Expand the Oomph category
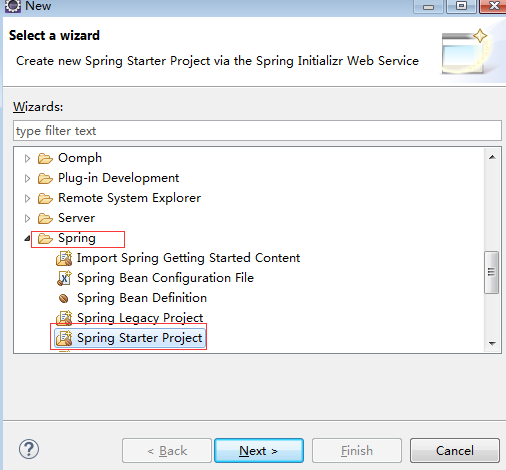This screenshot has width=506, height=470. (27, 158)
